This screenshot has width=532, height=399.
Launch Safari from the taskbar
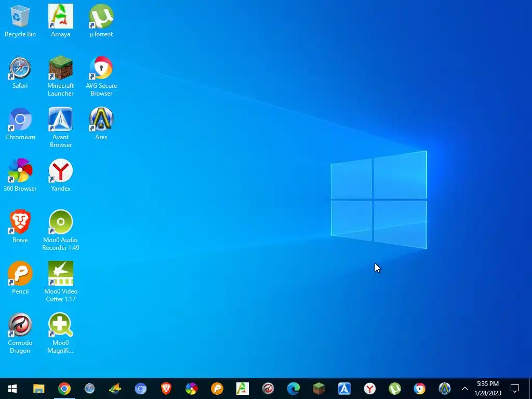click(89, 389)
